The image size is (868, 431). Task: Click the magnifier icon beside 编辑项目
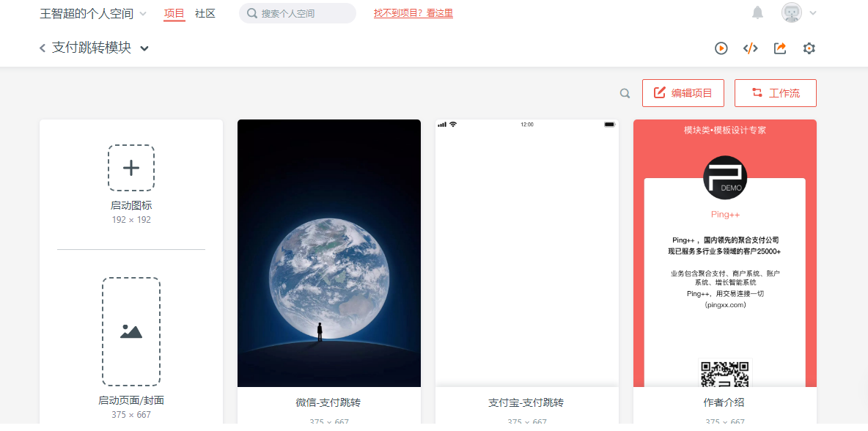(625, 94)
